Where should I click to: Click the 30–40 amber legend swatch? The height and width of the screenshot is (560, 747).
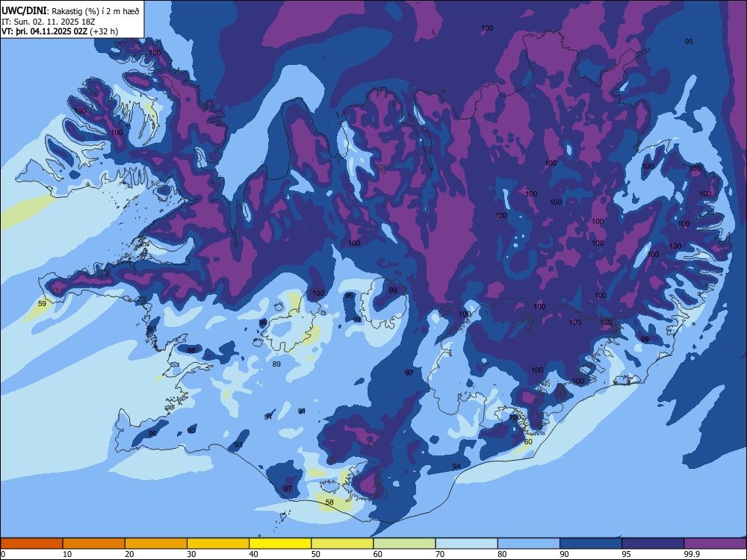coord(218,544)
